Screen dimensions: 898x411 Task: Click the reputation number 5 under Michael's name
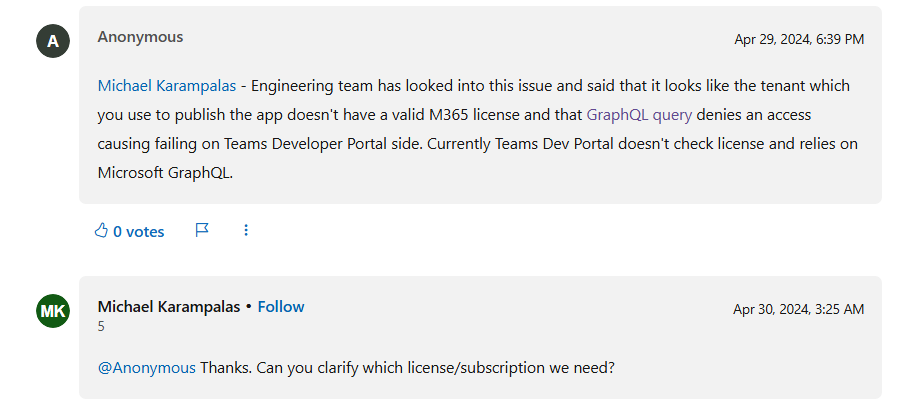coord(101,327)
